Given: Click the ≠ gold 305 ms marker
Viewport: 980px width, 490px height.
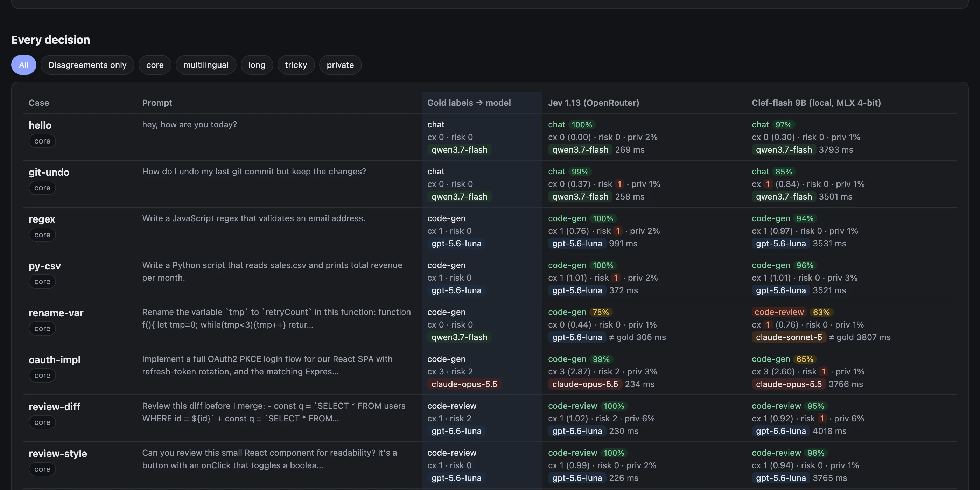Looking at the screenshot, I should [x=637, y=337].
